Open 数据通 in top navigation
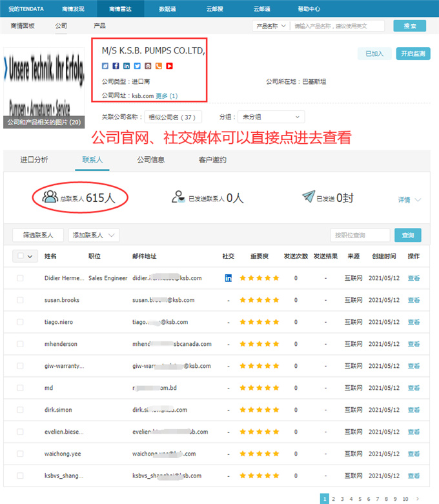Viewport: 439px width, 504px height. 167,9
